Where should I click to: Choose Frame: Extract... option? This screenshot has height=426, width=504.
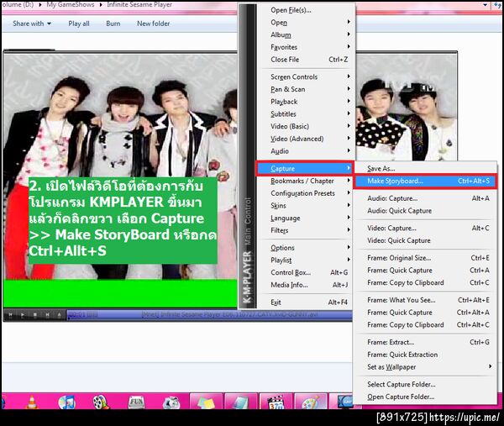coord(425,342)
